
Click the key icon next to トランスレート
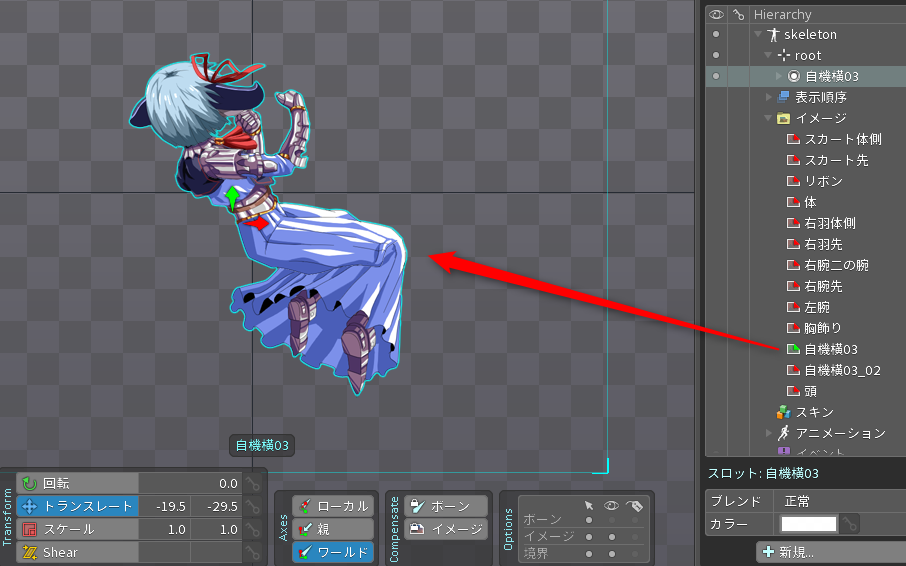tap(252, 507)
